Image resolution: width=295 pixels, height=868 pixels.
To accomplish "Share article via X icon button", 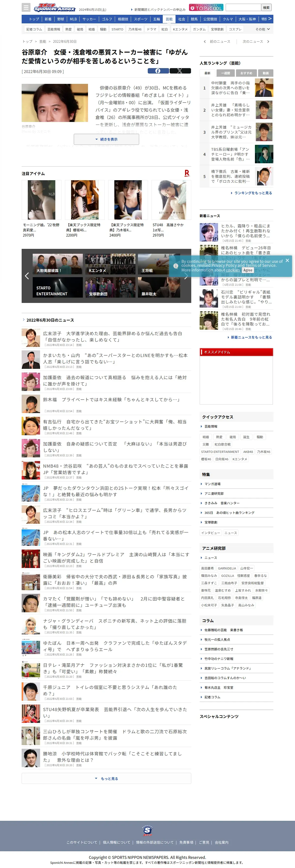I will [180, 71].
